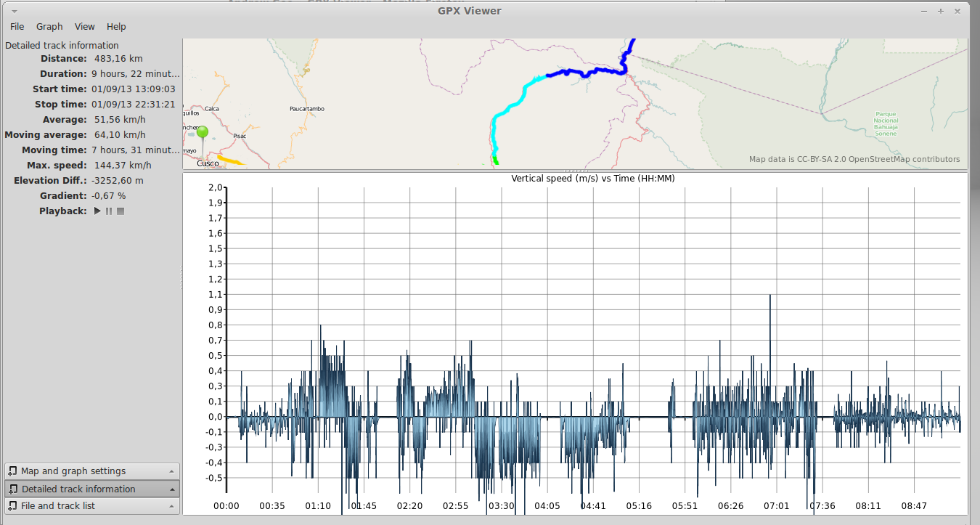Stop the track playback
This screenshot has height=525, width=980.
click(x=121, y=211)
